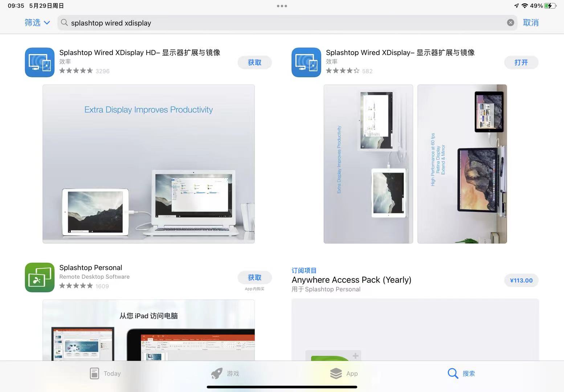Get Splashtop Wired XDisplay HD with 获取
Image resolution: width=564 pixels, height=392 pixels.
click(x=254, y=62)
